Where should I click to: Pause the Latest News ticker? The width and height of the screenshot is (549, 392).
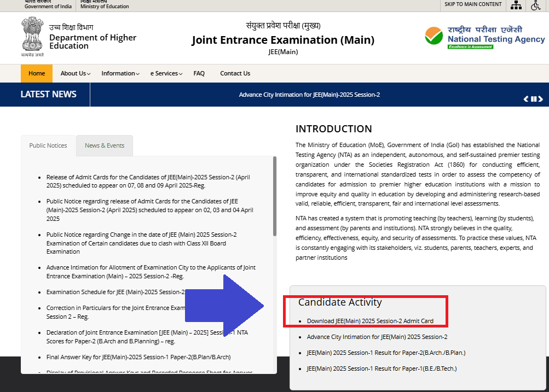[x=533, y=98]
